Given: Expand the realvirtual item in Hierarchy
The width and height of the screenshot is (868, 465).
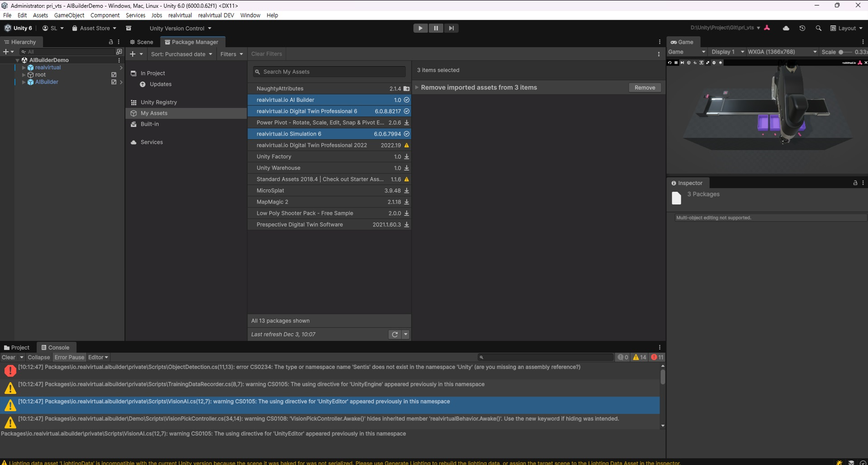Looking at the screenshot, I should [x=23, y=68].
